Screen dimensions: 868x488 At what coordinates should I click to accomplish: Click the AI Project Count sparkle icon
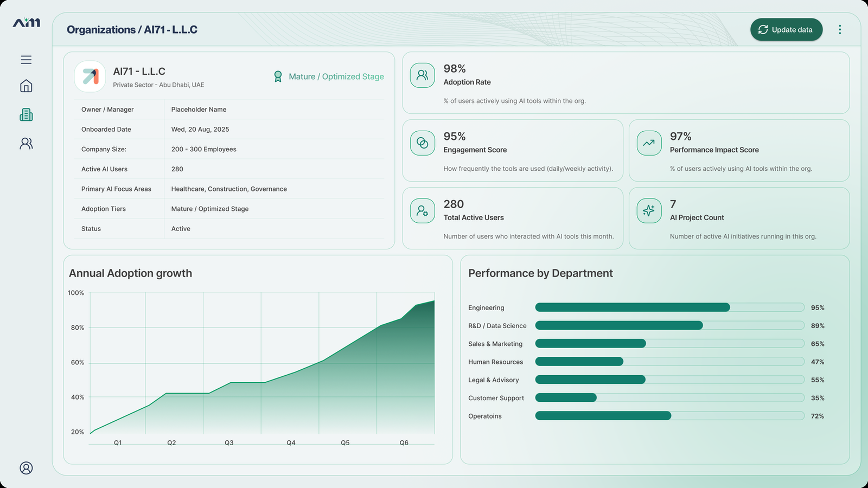tap(649, 211)
